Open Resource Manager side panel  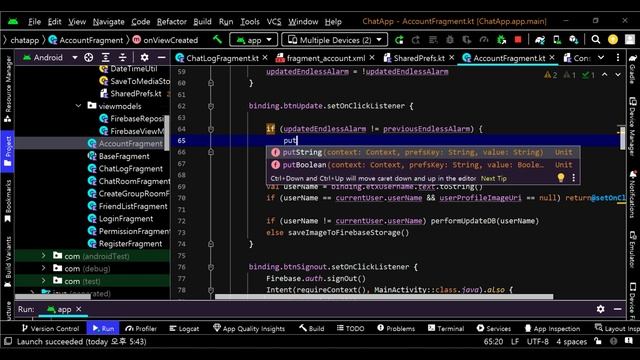tap(8, 89)
